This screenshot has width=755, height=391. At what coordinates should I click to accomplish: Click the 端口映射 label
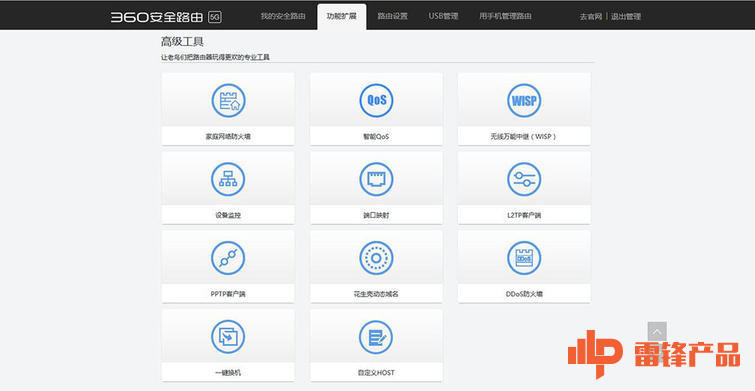(376, 215)
